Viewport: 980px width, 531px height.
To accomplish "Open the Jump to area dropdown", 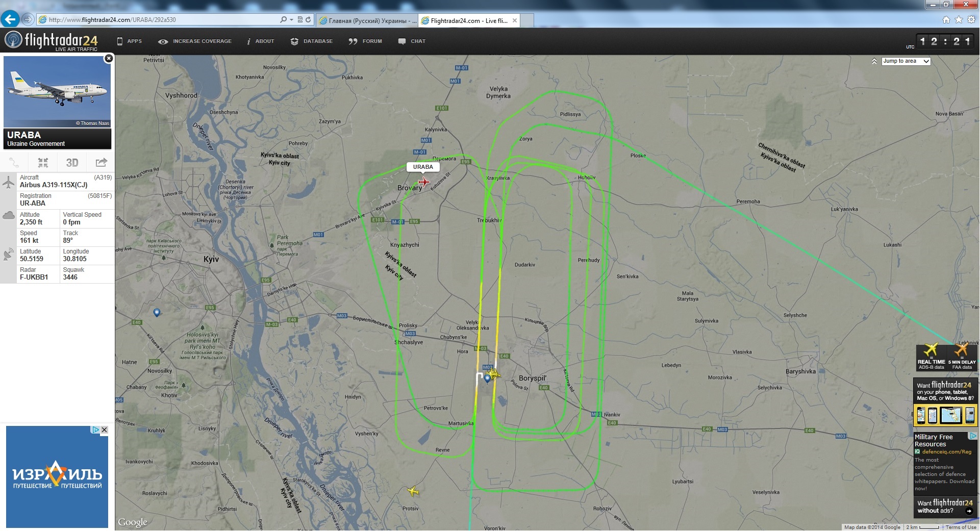I will (906, 61).
